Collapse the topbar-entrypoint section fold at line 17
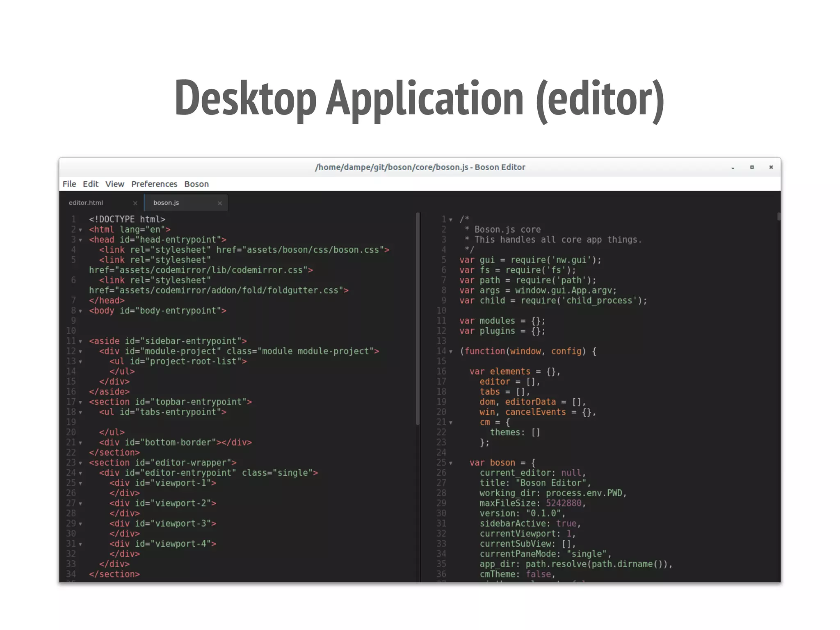The height and width of the screenshot is (630, 840). [x=80, y=403]
